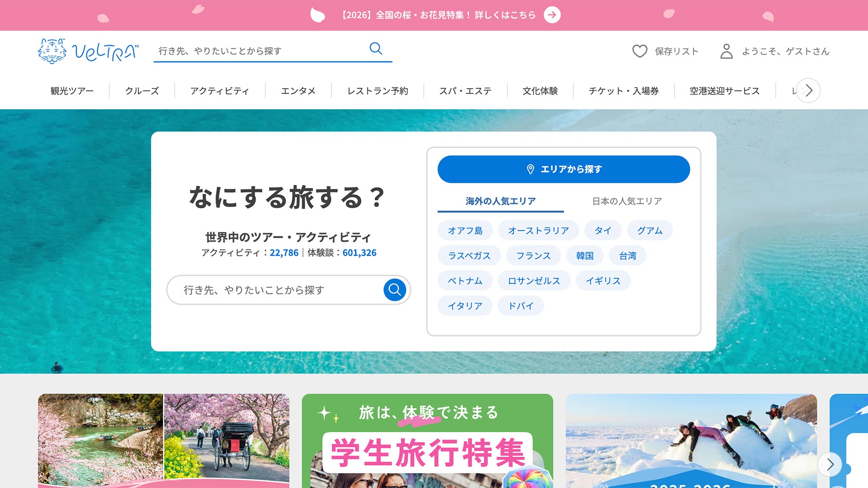868x488 pixels.
Task: Select the ドバイ area chip
Action: (520, 306)
